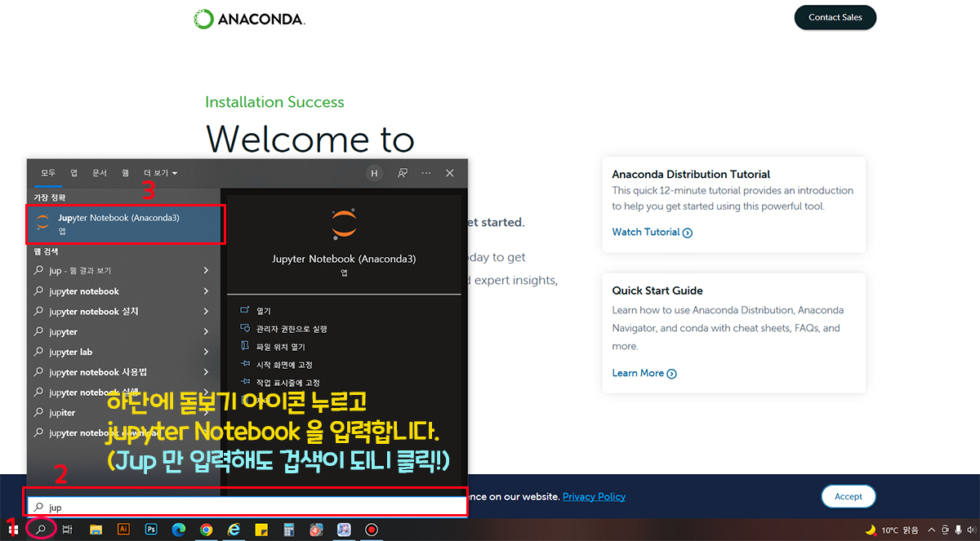Launch Photoshop from the taskbar
The width and height of the screenshot is (980, 541).
point(151,530)
